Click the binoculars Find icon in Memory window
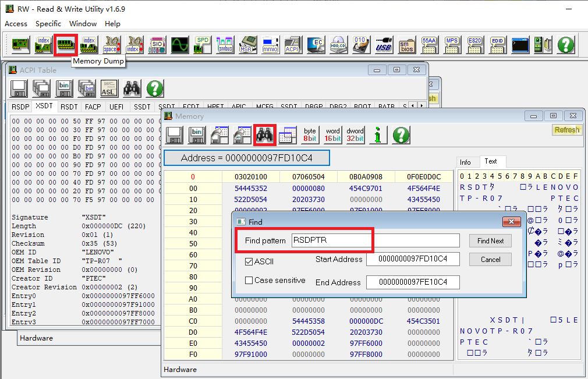This screenshot has height=379, width=588. [x=265, y=135]
